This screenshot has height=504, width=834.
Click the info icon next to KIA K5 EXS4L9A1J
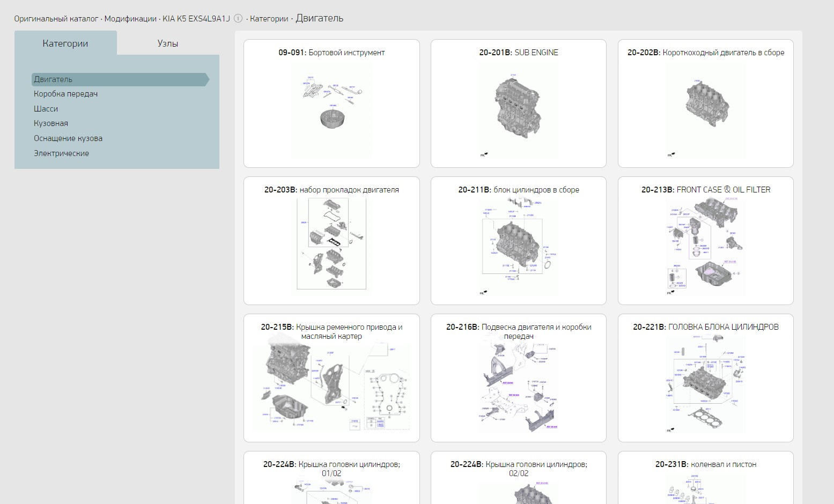point(238,18)
